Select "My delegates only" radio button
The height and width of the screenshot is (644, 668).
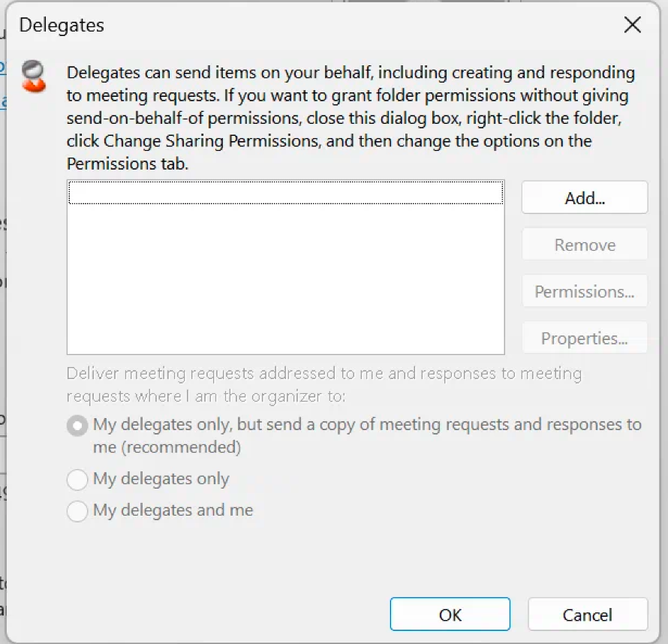coord(77,479)
